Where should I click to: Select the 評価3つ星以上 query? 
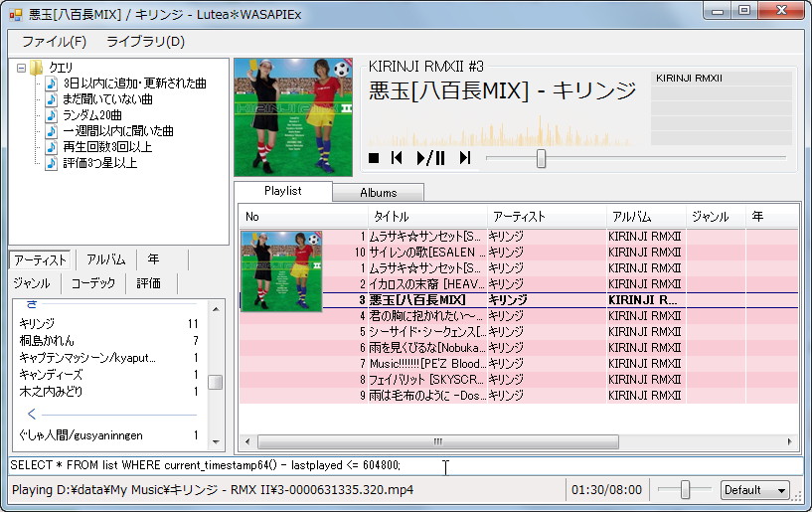[x=100, y=163]
